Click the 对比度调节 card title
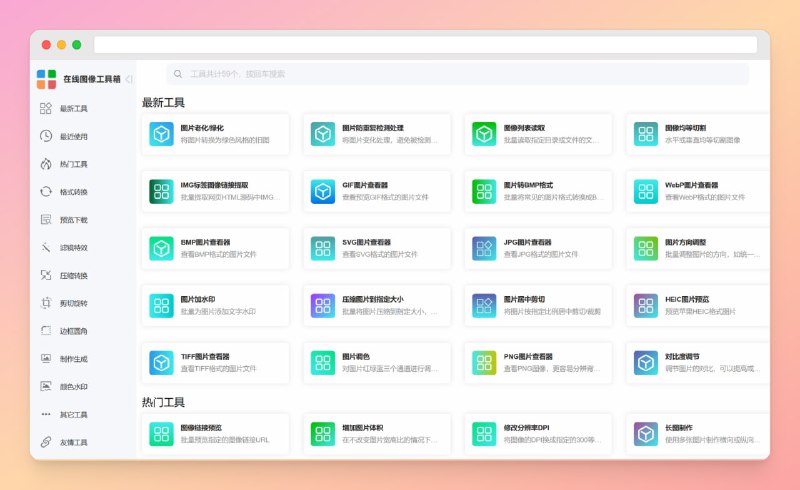Screen dimensions: 800x490 [x=682, y=356]
